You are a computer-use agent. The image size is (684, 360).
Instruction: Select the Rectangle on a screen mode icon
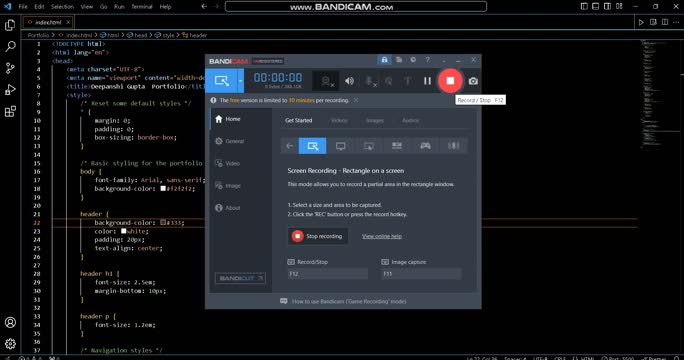point(312,146)
